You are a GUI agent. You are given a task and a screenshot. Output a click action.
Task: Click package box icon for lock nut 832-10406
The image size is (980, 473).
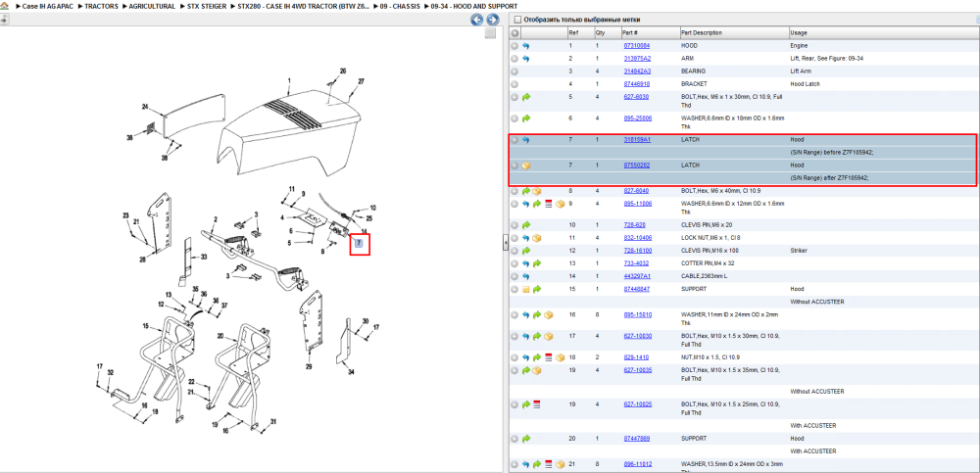(536, 238)
